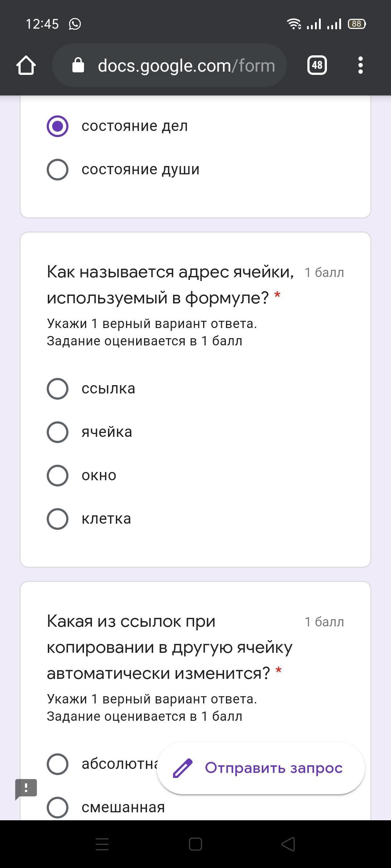Tap the pencil icon on Отправить запрос
The image size is (391, 868).
[x=183, y=768]
